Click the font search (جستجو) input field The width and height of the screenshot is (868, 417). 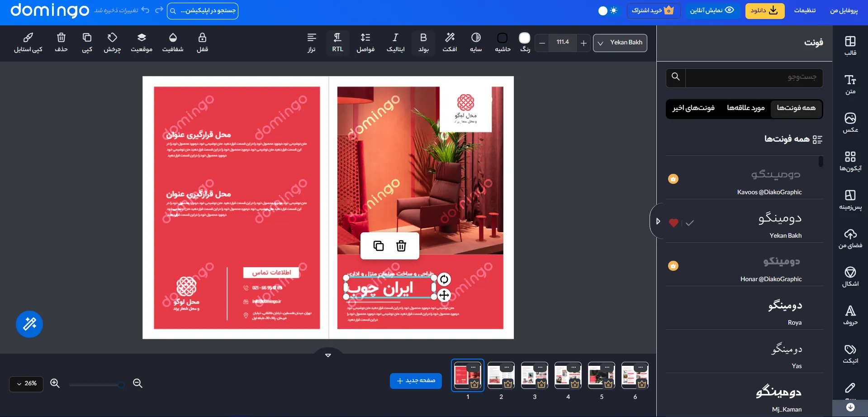click(754, 77)
